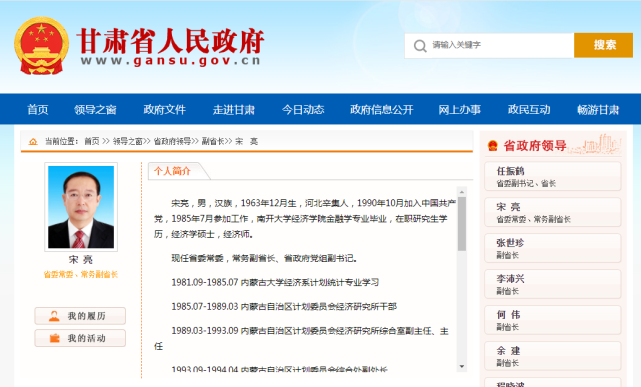Image resolution: width=641 pixels, height=387 pixels.
Task: Click the biography panel scrollbar thumb
Action: [x=462, y=224]
